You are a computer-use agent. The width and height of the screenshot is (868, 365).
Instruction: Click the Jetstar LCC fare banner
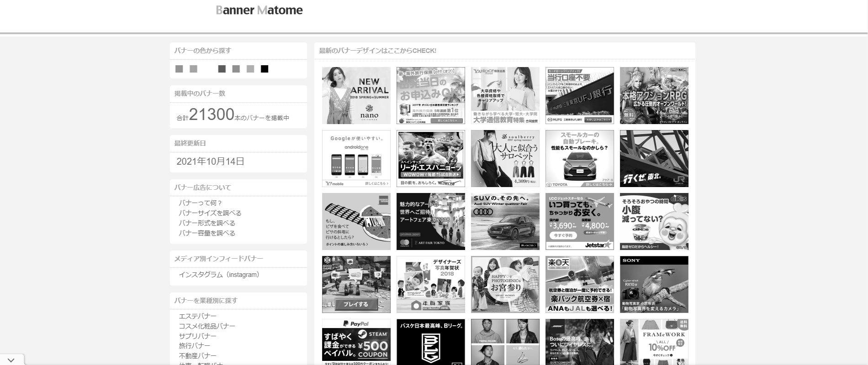tap(579, 221)
